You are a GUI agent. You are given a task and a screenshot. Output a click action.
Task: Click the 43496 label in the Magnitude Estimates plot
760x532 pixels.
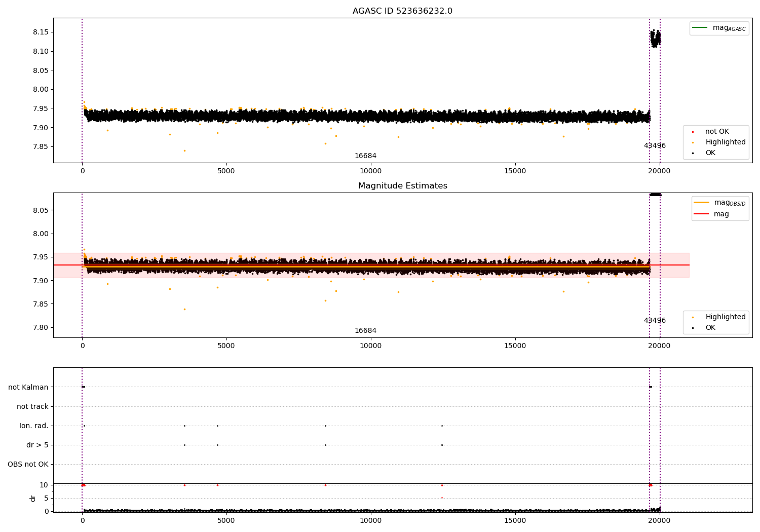(655, 321)
